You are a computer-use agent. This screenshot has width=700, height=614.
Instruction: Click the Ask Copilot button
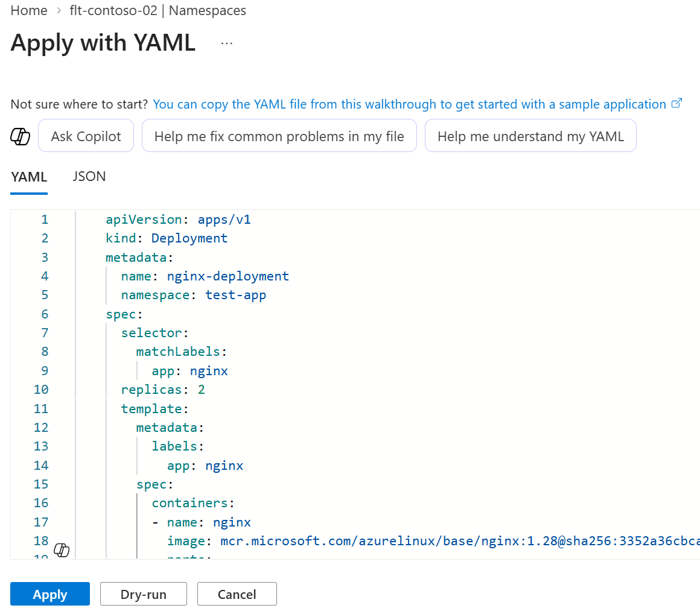[x=86, y=136]
